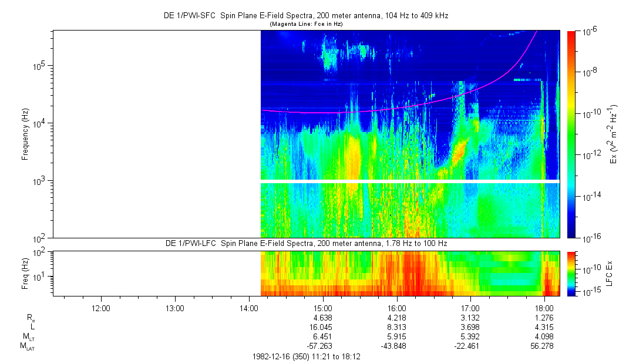Click the 18:00 time axis tick label
This screenshot has width=636, height=364.
545,307
